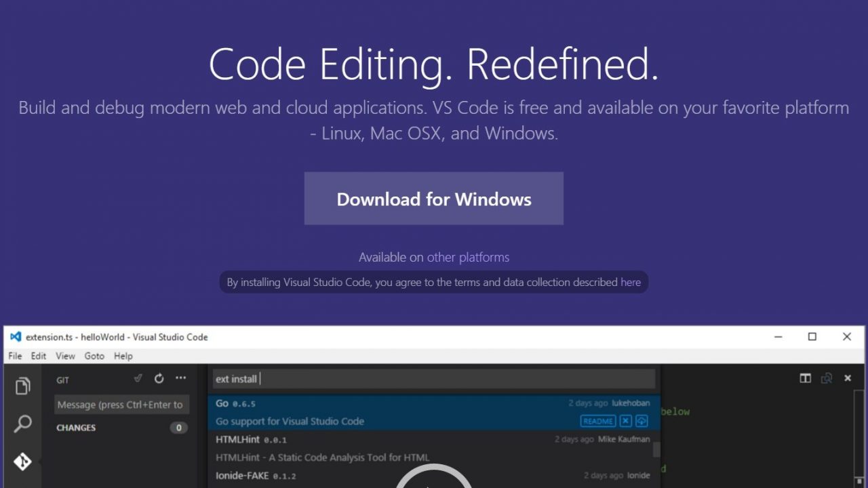Follow the other platforms link
This screenshot has width=868, height=488.
click(468, 258)
